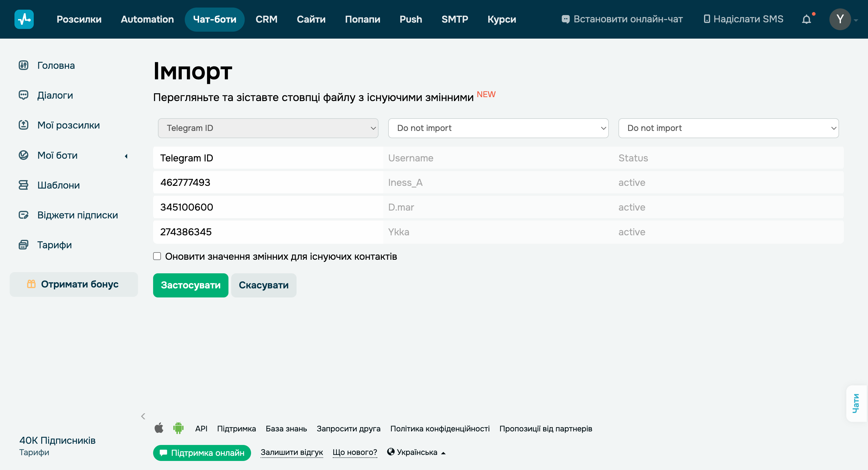Open the notification bell icon
The image size is (868, 470).
(x=807, y=19)
